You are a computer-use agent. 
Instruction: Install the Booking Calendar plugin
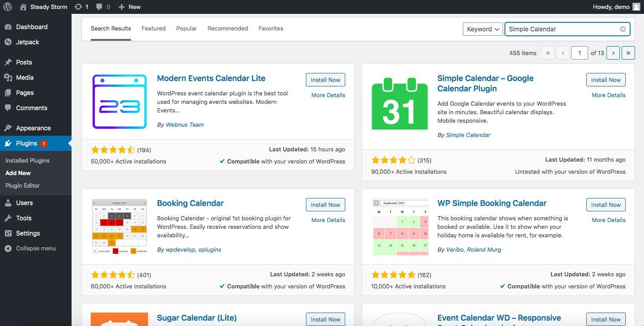(x=326, y=205)
